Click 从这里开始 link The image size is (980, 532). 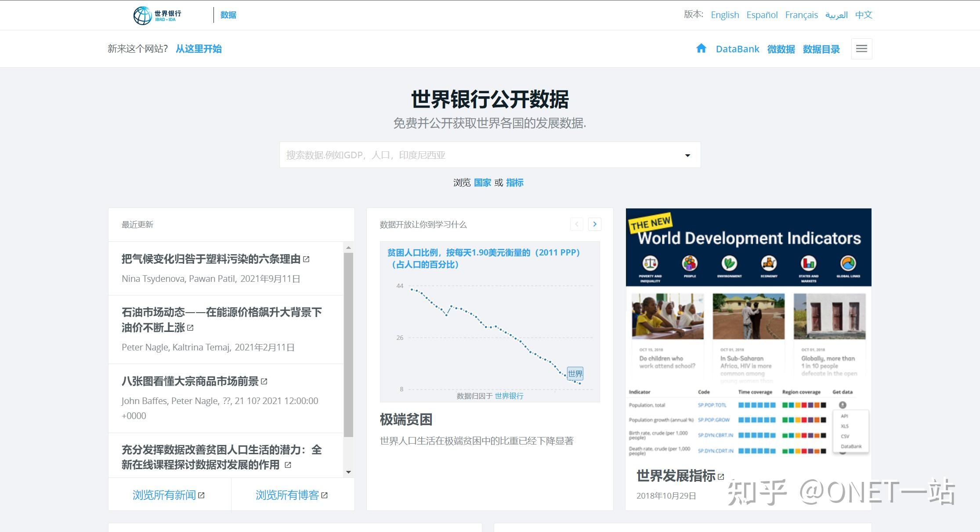click(199, 49)
